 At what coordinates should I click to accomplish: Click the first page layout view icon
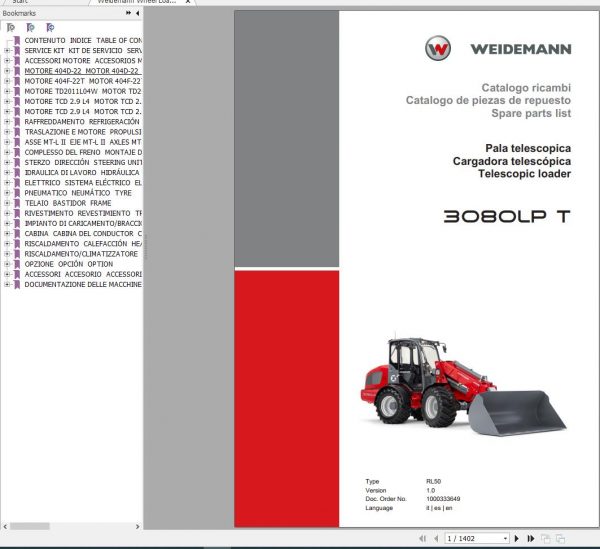(x=546, y=539)
